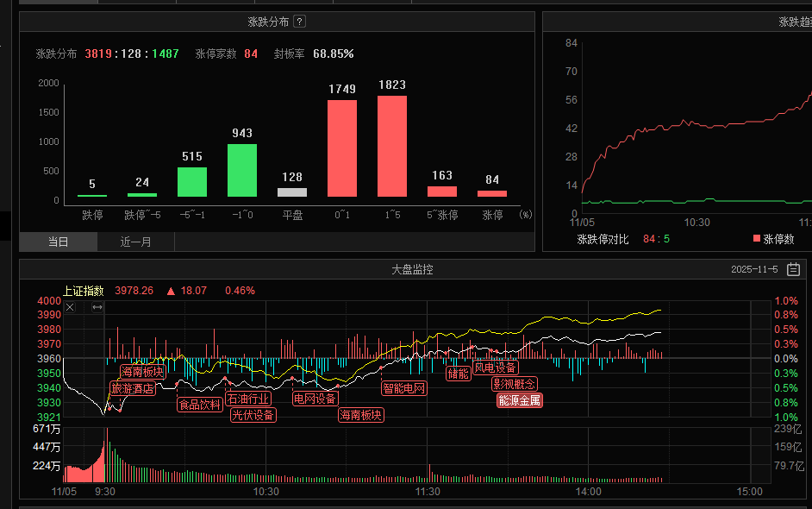This screenshot has height=509, width=812.
Task: Click the 石油行业 sector label
Action: (248, 399)
